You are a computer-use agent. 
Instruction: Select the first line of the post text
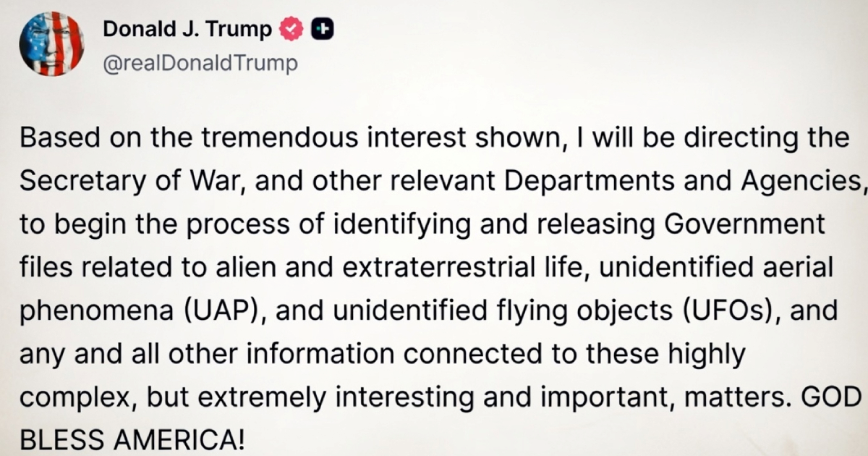434,137
